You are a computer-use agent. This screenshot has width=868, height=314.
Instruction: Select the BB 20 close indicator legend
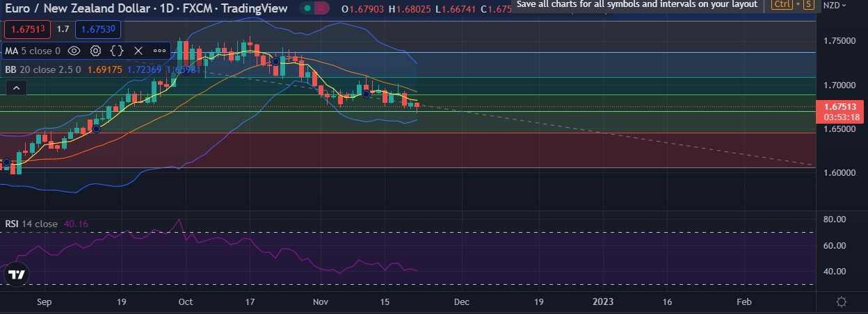[x=43, y=69]
